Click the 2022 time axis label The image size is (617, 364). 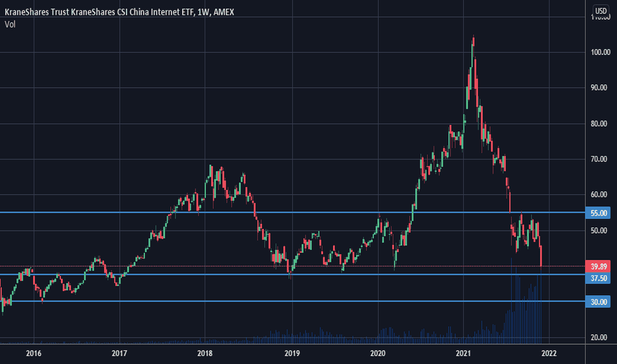pos(549,353)
